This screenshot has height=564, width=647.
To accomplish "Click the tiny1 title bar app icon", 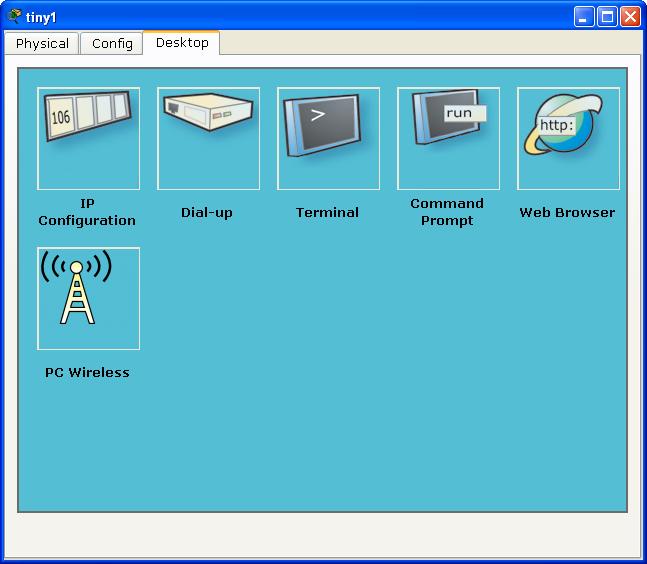I will pos(14,17).
